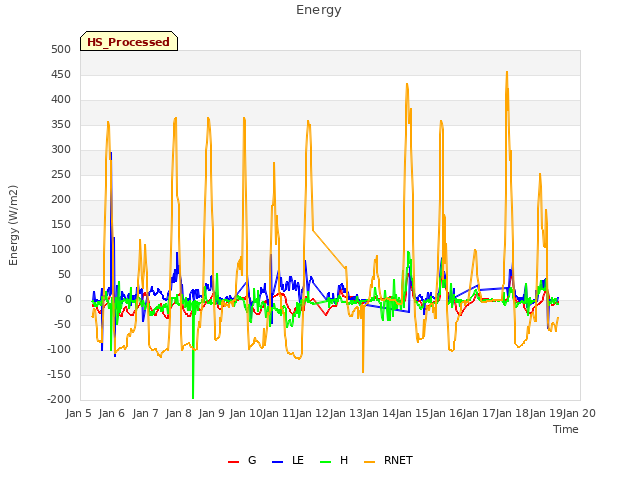Click the blue LE legend color marker
The height and width of the screenshot is (480, 640).
(277, 462)
